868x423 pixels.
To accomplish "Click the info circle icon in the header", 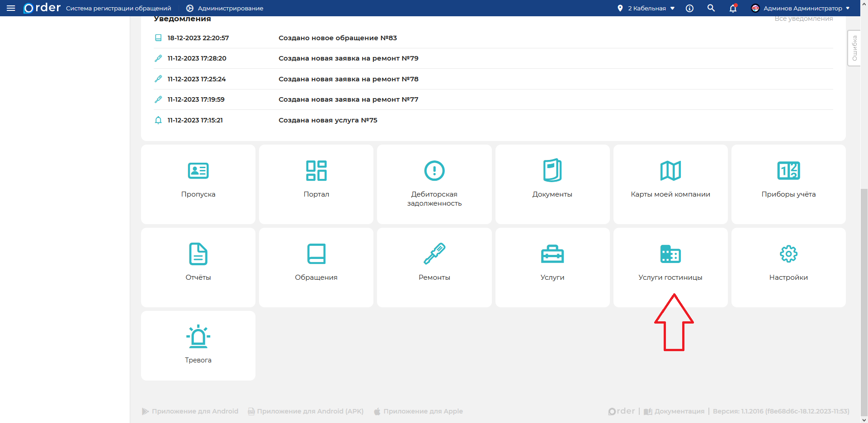I will pyautogui.click(x=689, y=8).
